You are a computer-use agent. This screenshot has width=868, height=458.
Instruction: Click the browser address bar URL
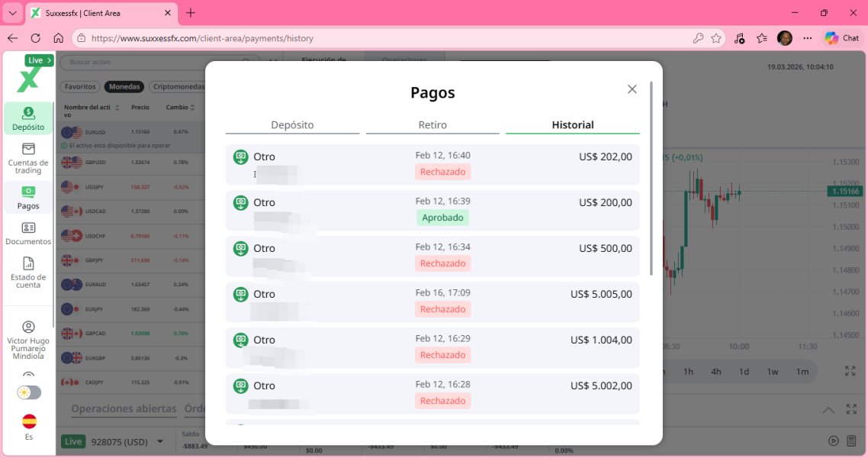tap(202, 38)
